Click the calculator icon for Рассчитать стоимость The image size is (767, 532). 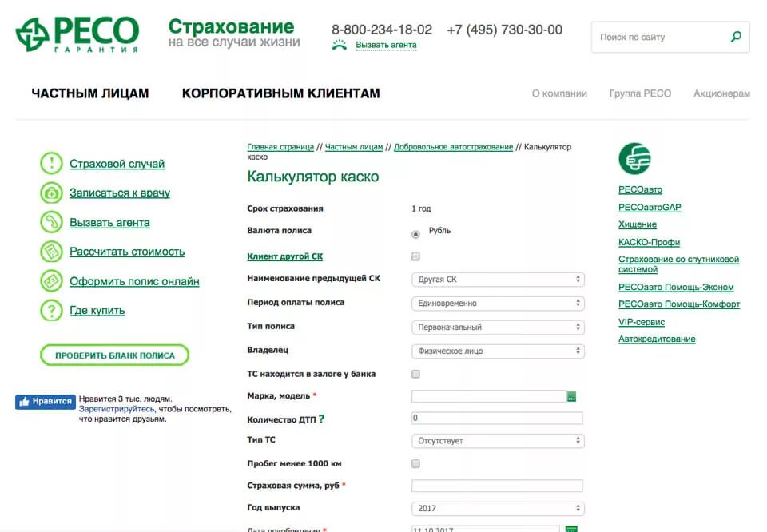[51, 252]
